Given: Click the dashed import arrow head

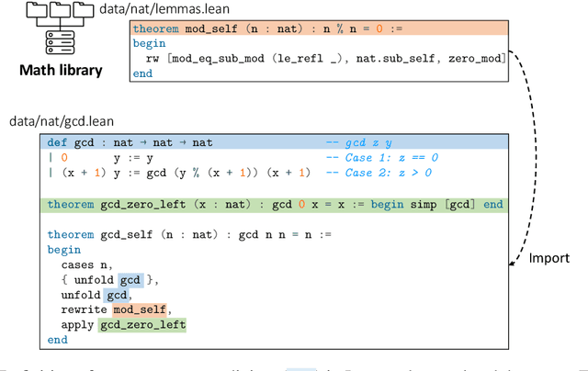Looking at the screenshot, I should 512,264.
